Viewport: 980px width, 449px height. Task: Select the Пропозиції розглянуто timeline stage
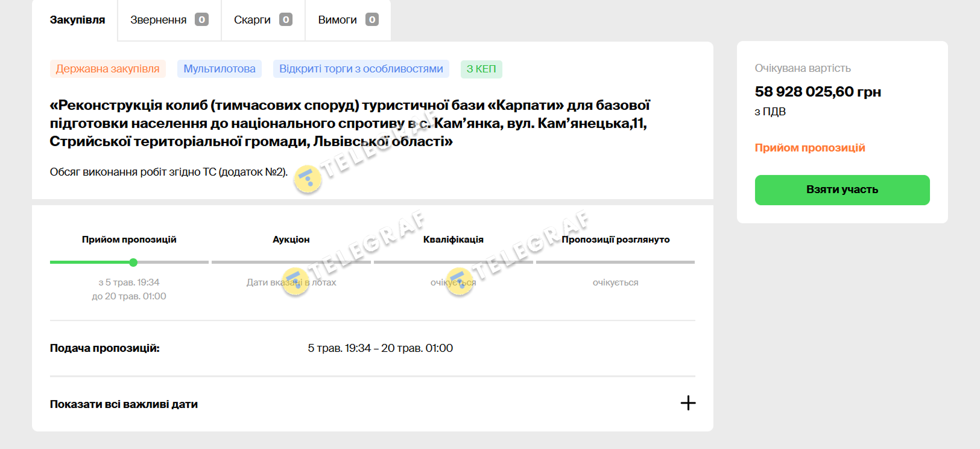tap(615, 240)
